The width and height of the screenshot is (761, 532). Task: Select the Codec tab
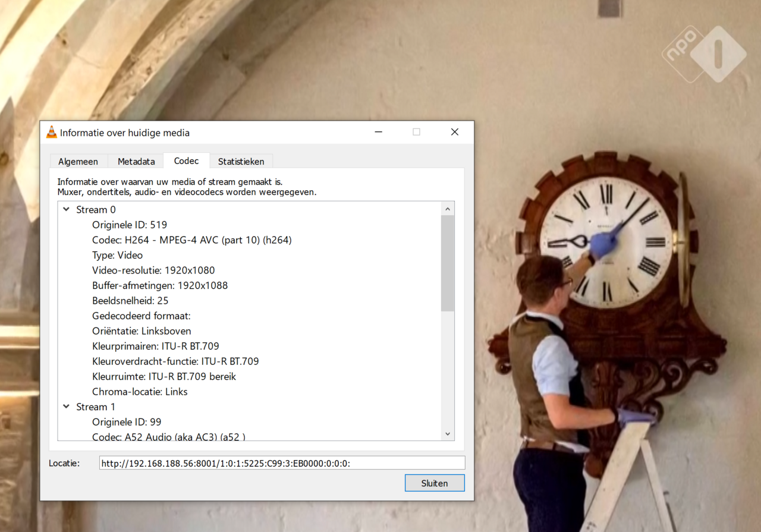coord(186,160)
